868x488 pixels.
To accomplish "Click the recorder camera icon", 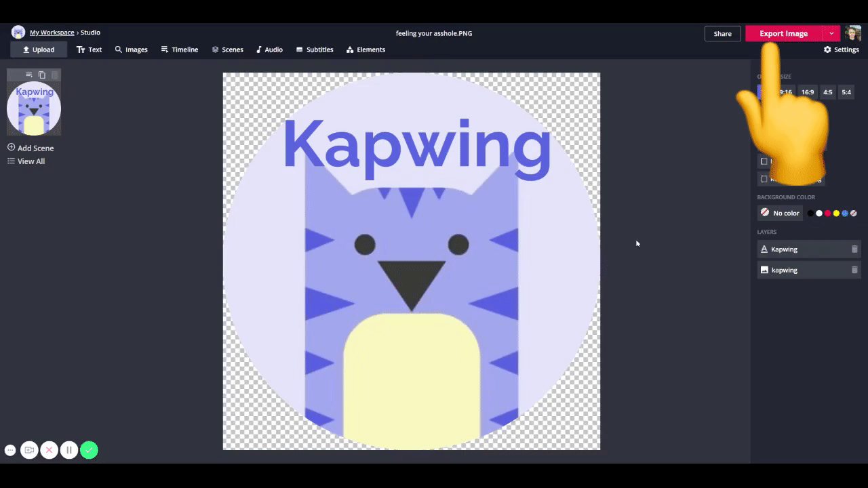I will (x=29, y=450).
